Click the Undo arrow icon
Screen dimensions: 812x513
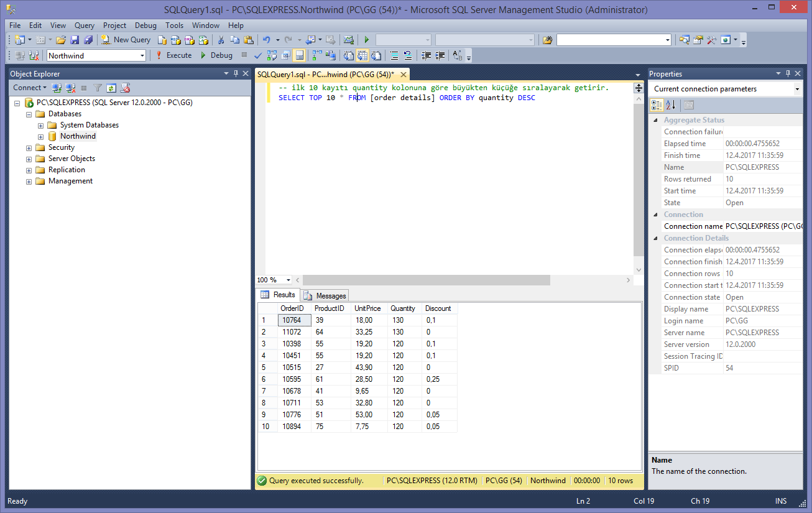point(266,40)
